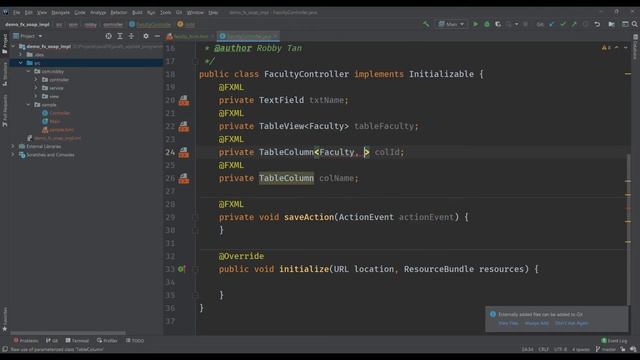Click UTF-8 encoding in status bar
The image size is (640, 360).
click(x=560, y=349)
